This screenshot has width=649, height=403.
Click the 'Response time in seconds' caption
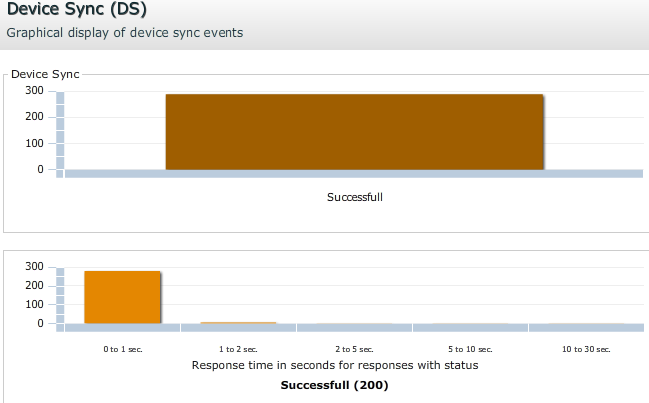click(x=334, y=366)
